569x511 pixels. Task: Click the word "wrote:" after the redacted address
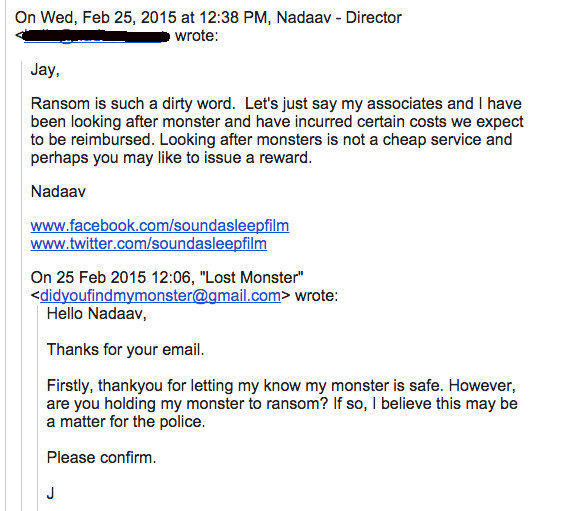click(197, 36)
